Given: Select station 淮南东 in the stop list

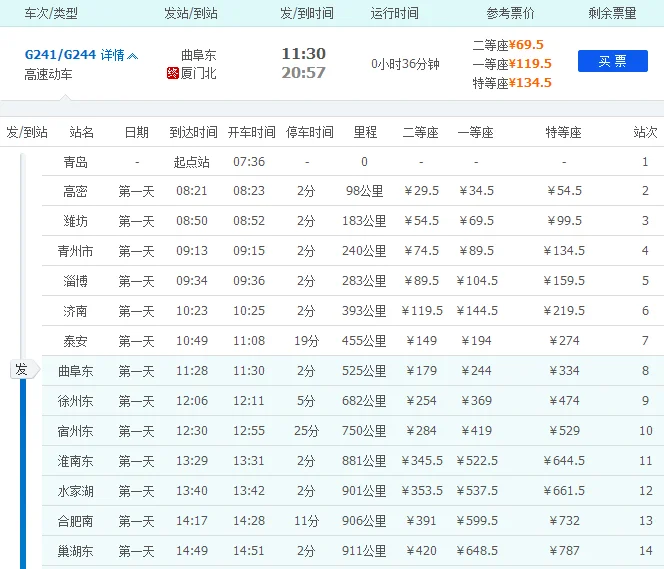Looking at the screenshot, I should point(75,461).
